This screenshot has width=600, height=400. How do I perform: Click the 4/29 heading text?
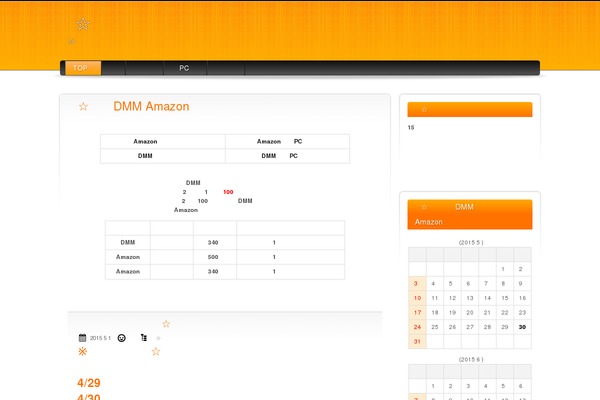89,383
